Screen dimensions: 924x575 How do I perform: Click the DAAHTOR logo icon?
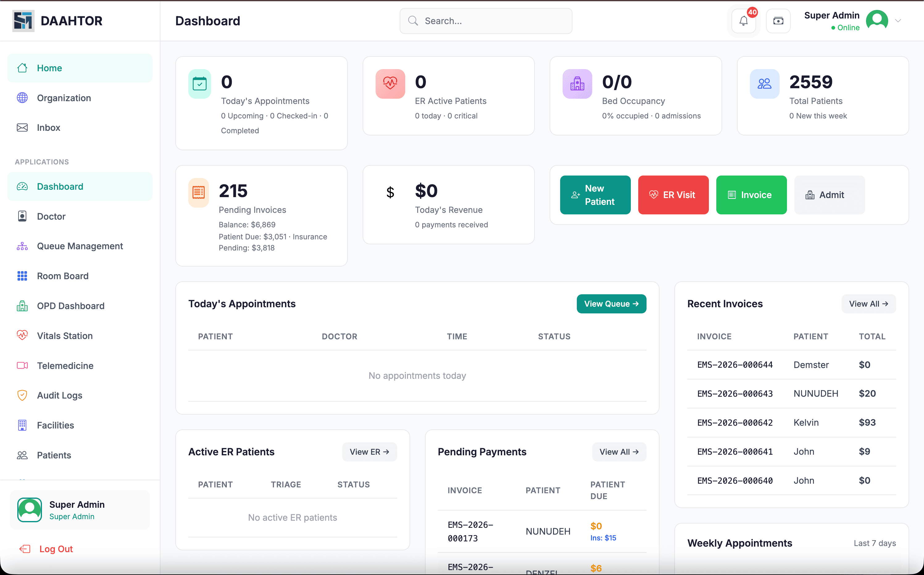(x=23, y=21)
